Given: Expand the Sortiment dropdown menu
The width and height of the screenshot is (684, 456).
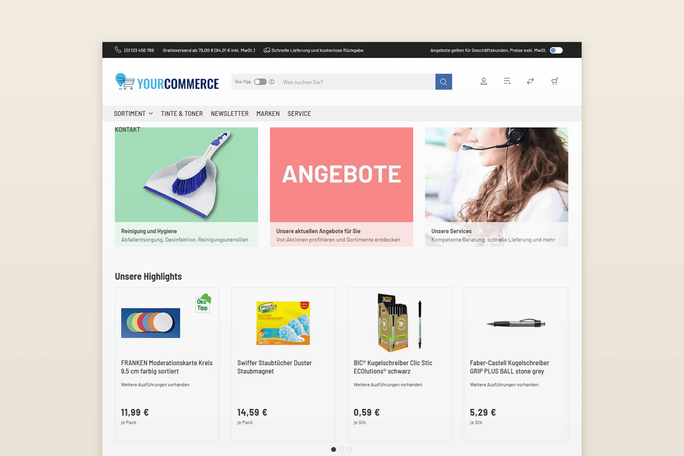Looking at the screenshot, I should 133,113.
